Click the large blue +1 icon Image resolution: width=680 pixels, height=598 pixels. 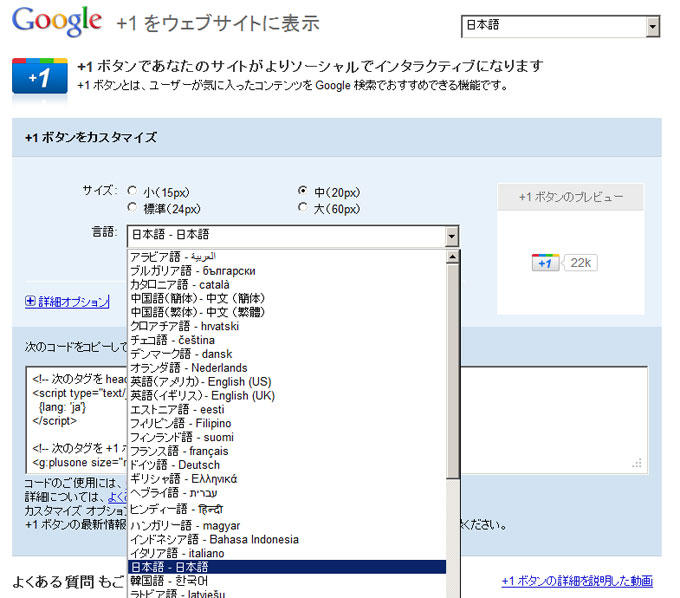coord(40,76)
